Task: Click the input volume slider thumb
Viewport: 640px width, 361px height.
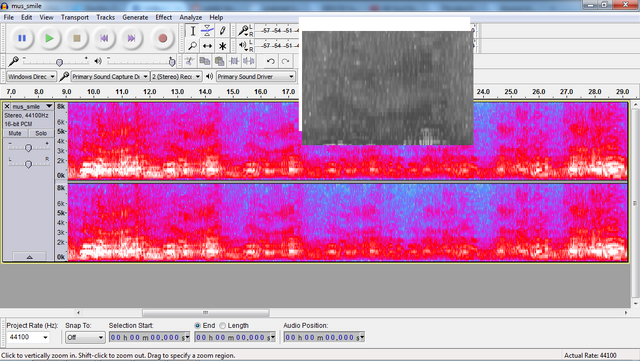Action: pyautogui.click(x=60, y=62)
